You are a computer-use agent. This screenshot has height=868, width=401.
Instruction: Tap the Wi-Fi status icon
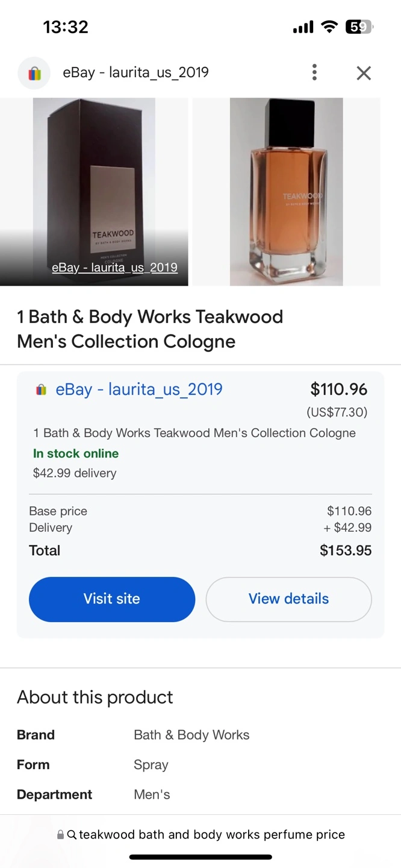[329, 27]
